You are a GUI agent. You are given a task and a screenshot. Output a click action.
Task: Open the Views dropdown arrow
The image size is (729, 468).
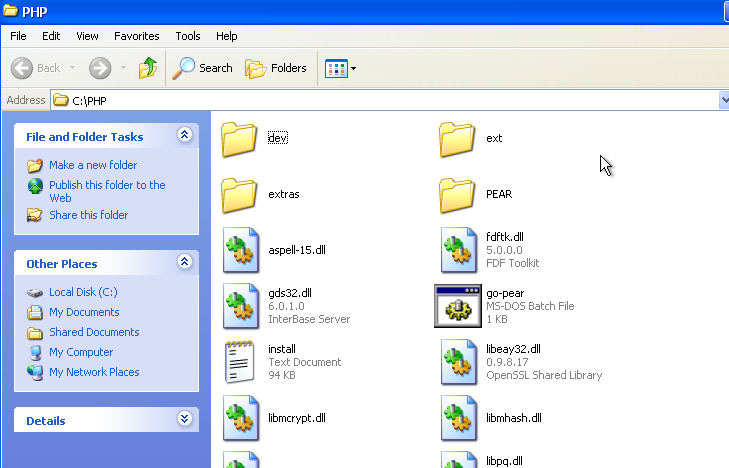(x=353, y=69)
